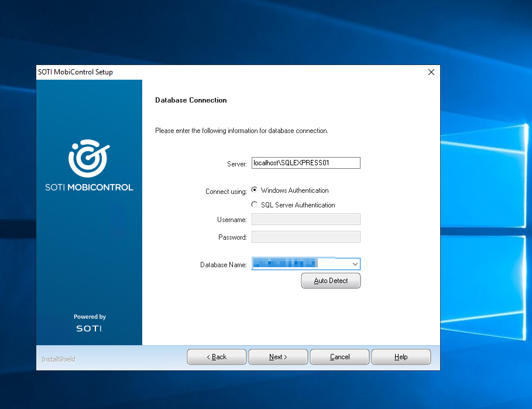
Task: Choose SQL Server Authentication option
Action: click(x=255, y=205)
